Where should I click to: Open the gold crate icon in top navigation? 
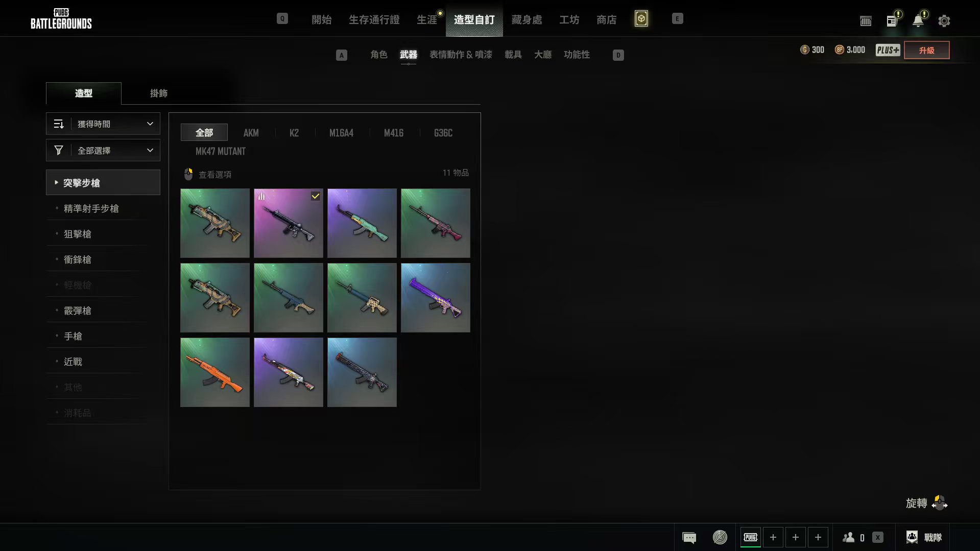click(x=641, y=19)
